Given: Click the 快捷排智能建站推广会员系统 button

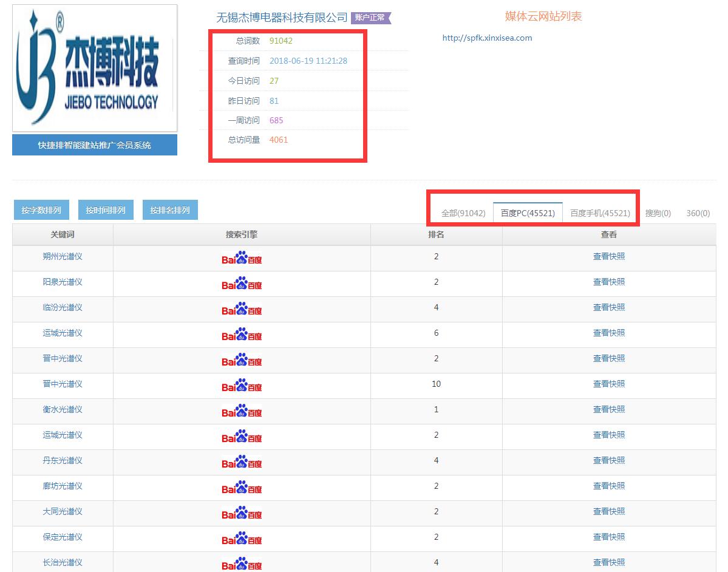Looking at the screenshot, I should (95, 145).
